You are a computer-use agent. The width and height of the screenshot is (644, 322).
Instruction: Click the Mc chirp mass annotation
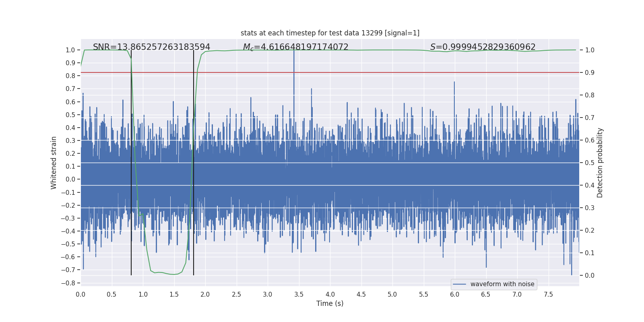tap(295, 47)
